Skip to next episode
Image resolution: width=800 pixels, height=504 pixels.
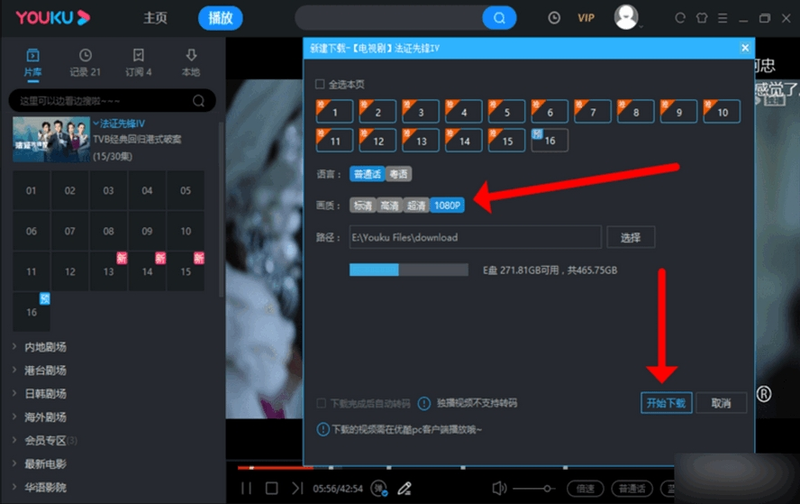click(x=297, y=488)
